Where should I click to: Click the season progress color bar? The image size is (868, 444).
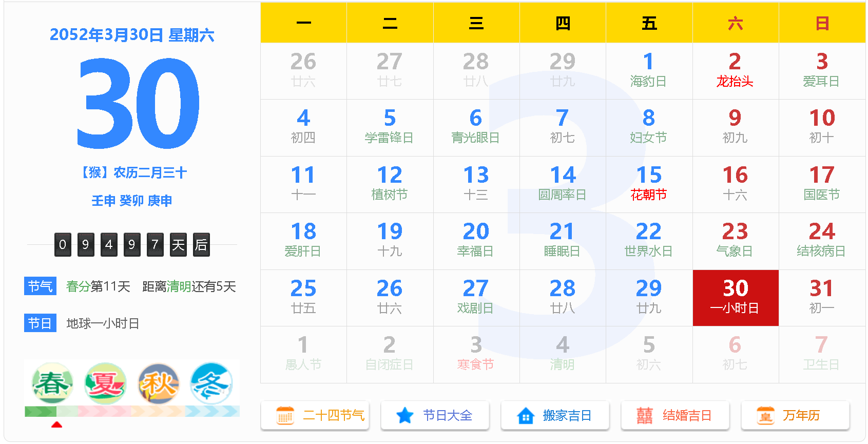pyautogui.click(x=132, y=411)
